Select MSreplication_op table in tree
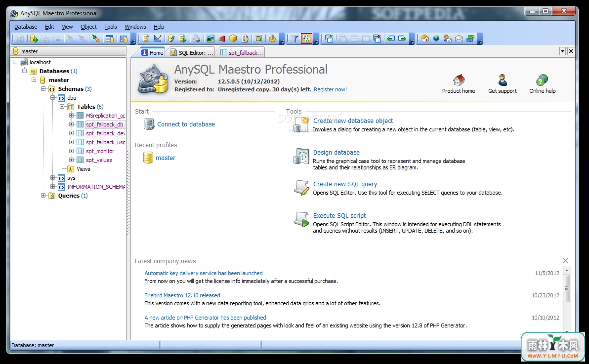Screen dimensions: 589x364 (x=105, y=115)
